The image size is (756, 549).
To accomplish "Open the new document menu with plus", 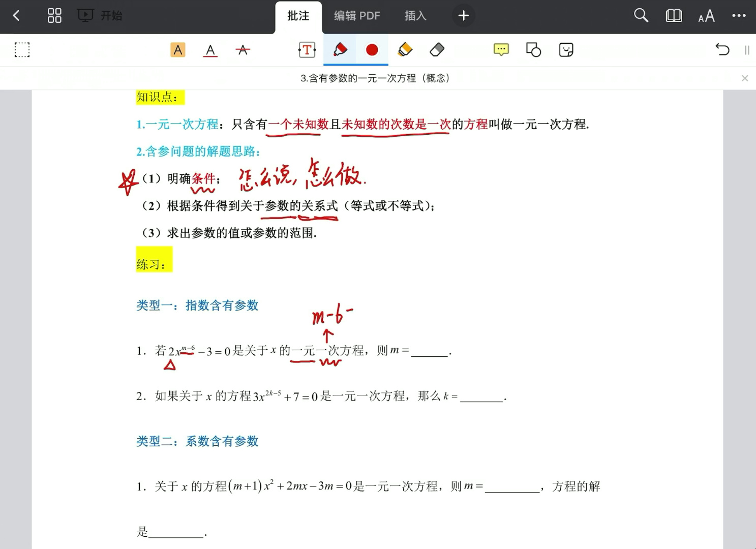I will (463, 16).
